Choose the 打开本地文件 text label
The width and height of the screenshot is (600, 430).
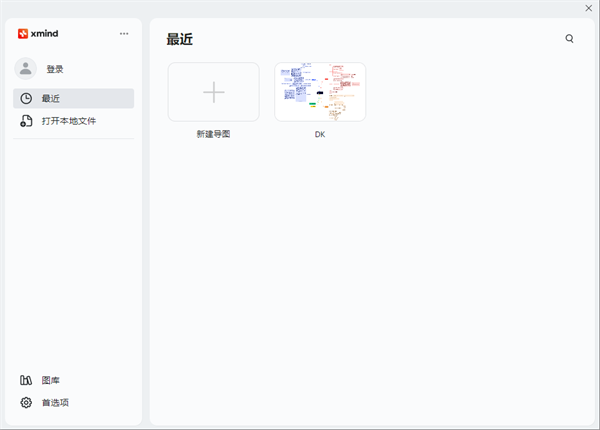[69, 121]
